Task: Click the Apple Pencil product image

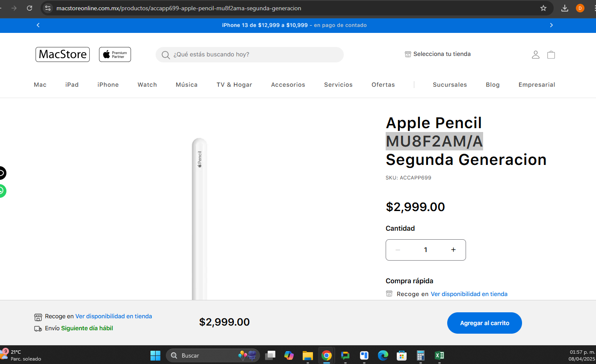Action: (199, 218)
